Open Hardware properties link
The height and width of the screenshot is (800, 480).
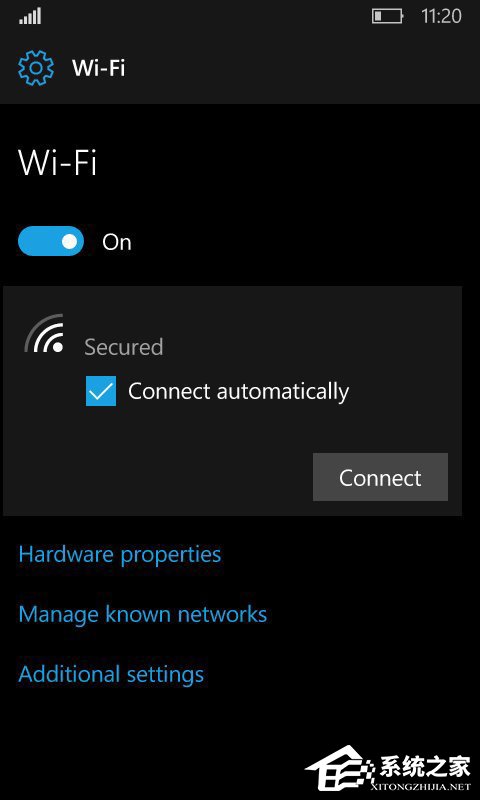(120, 554)
